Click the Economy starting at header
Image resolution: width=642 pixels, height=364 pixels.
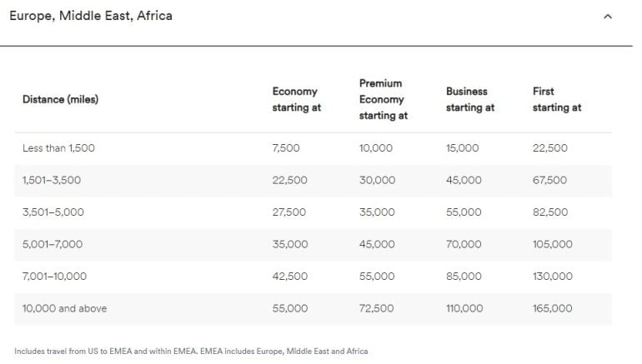(x=296, y=100)
